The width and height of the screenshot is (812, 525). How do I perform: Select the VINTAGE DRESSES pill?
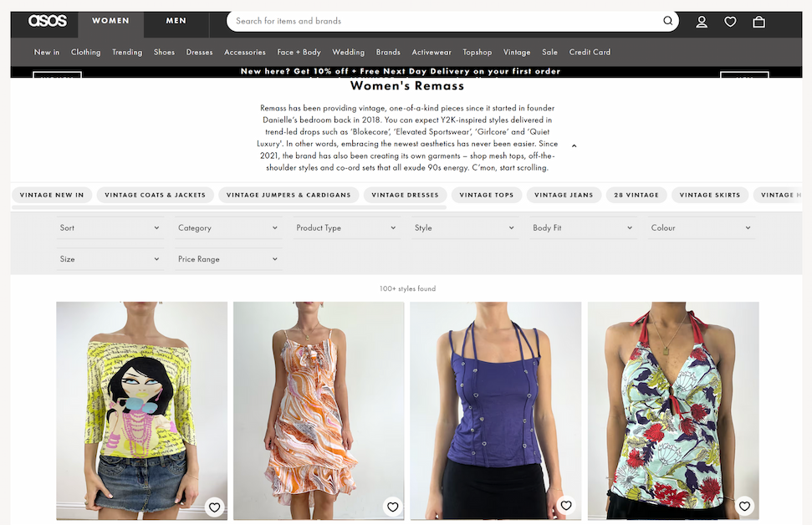pos(405,195)
